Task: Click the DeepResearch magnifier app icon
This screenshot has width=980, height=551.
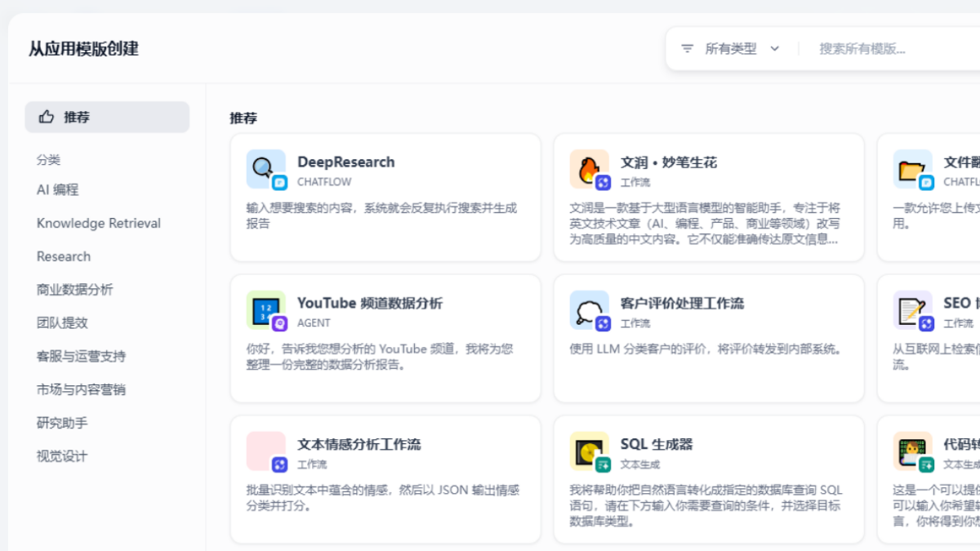Action: point(265,169)
